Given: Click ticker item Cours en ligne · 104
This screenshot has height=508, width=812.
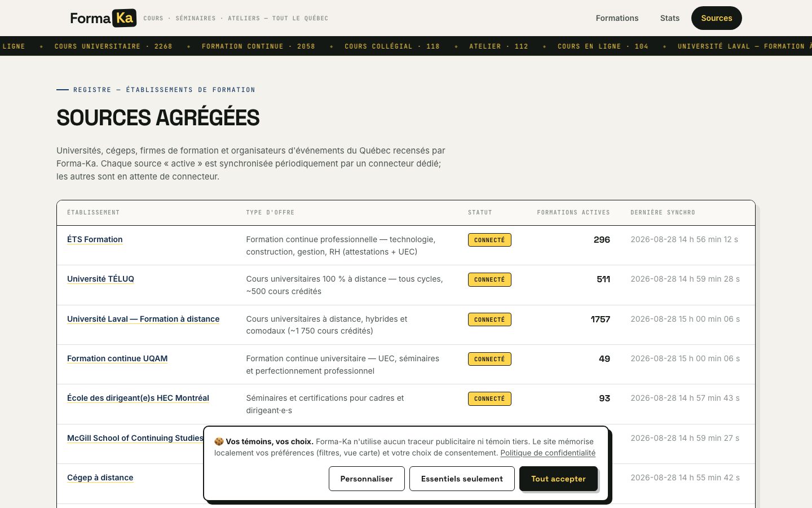Looking at the screenshot, I should pos(603,46).
